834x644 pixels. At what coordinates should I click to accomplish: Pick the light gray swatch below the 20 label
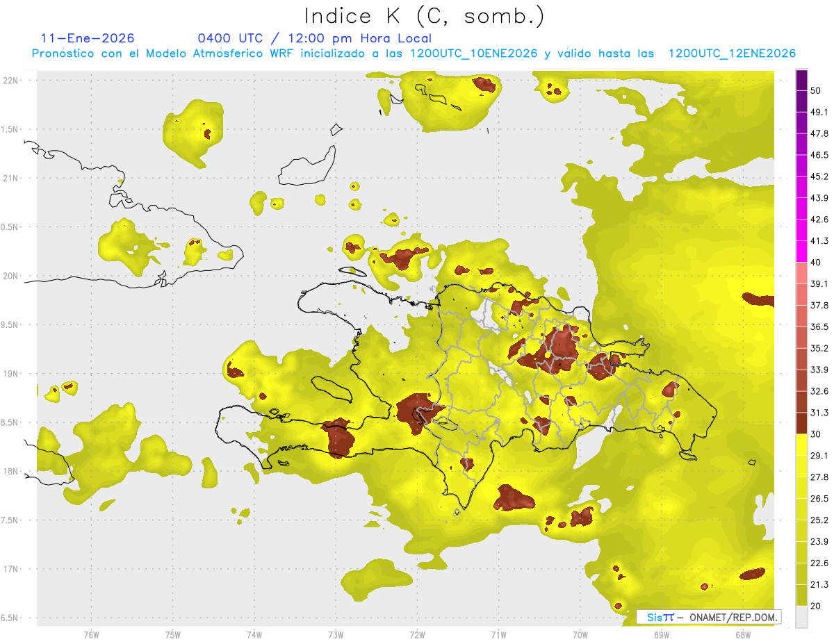click(801, 616)
